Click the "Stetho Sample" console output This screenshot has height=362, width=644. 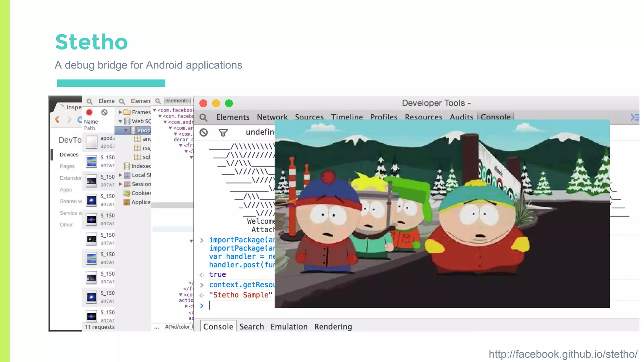point(241,295)
